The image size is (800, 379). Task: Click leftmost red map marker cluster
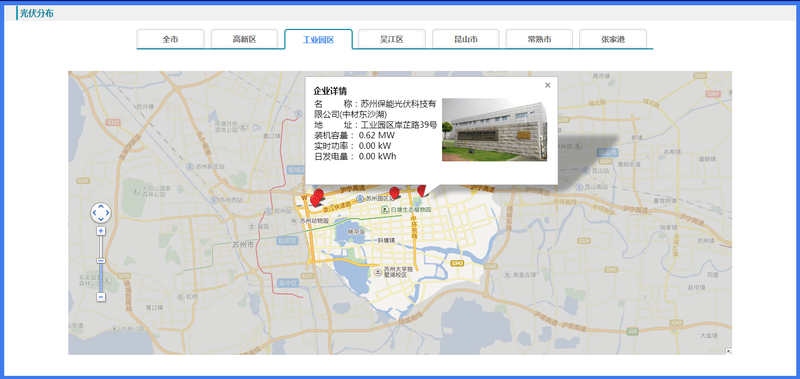click(316, 198)
